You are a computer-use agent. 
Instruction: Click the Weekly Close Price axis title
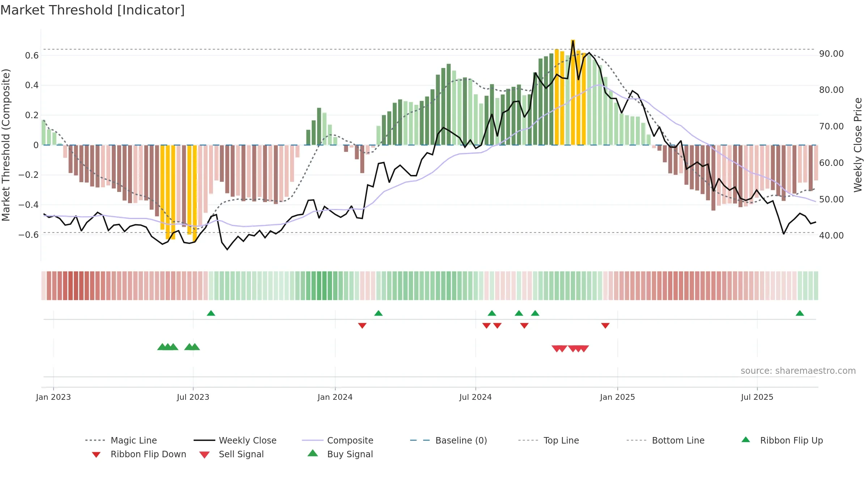[x=858, y=145]
